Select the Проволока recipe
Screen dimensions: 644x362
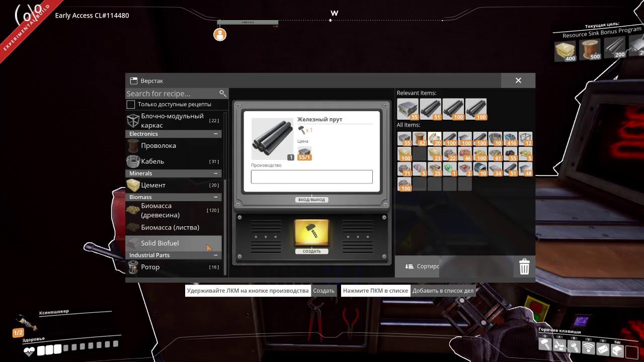(x=174, y=146)
